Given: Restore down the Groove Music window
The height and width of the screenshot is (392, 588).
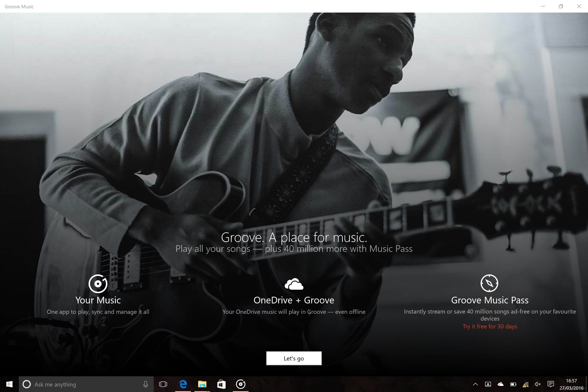Looking at the screenshot, I should (x=561, y=6).
